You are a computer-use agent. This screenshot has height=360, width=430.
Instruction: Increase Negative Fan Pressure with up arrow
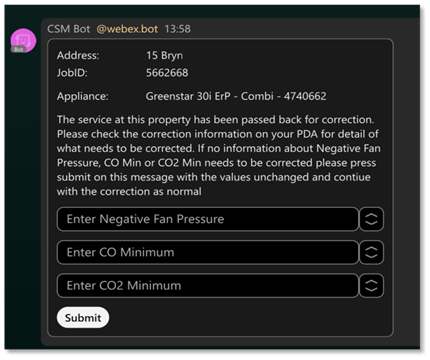click(x=371, y=215)
